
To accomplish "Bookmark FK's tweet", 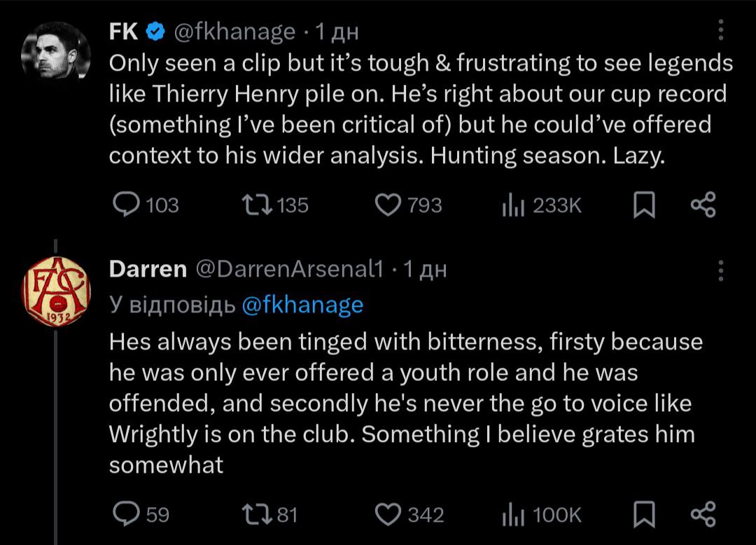I will coord(644,205).
